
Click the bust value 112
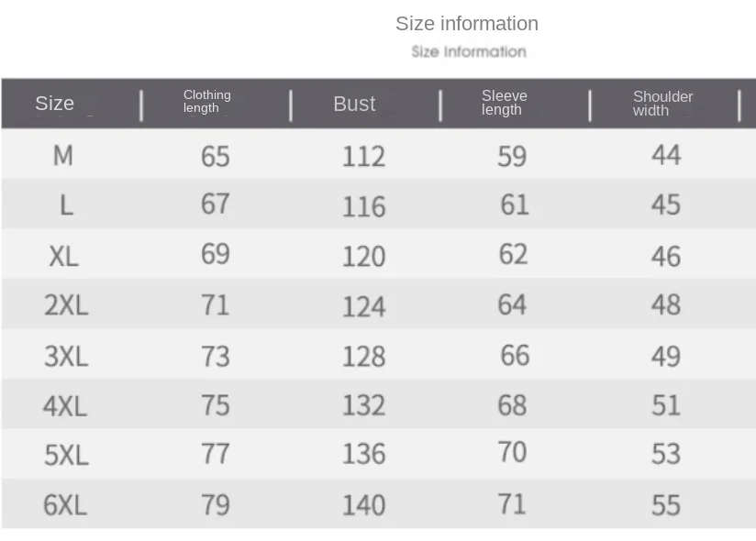pos(363,157)
